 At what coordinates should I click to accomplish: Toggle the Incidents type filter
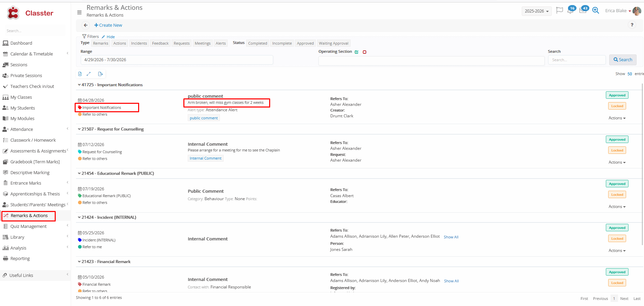(139, 43)
